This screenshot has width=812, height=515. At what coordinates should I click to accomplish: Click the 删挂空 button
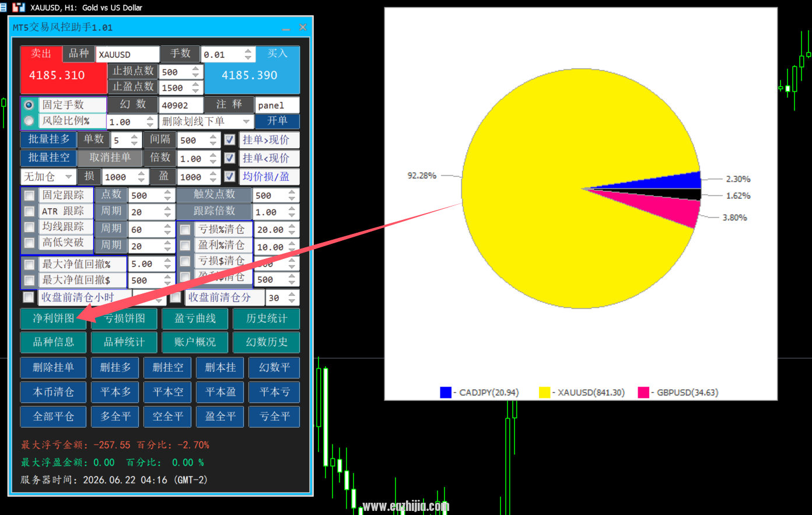click(x=168, y=367)
